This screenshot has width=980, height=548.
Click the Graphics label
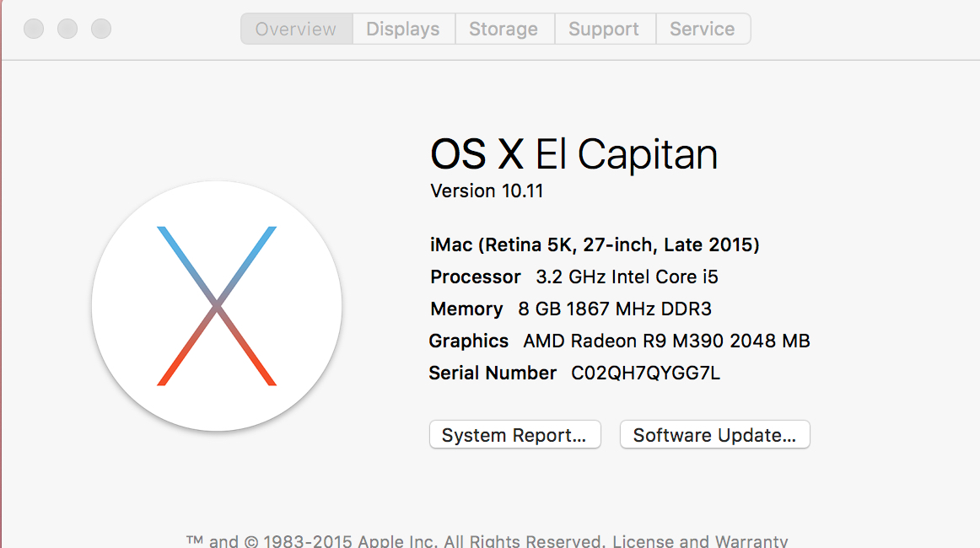pos(468,341)
